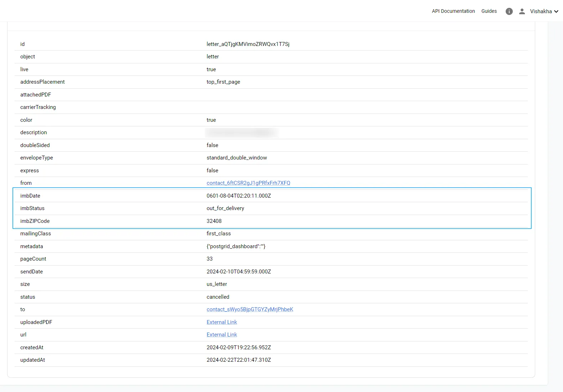Screen dimensions: 563x392
Task: Click the uploadedPDF field label
Action: 36,322
